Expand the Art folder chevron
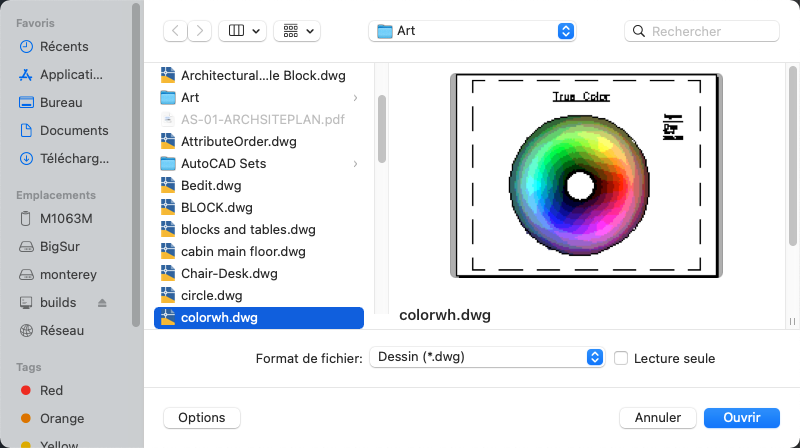This screenshot has width=800, height=448. [x=356, y=97]
